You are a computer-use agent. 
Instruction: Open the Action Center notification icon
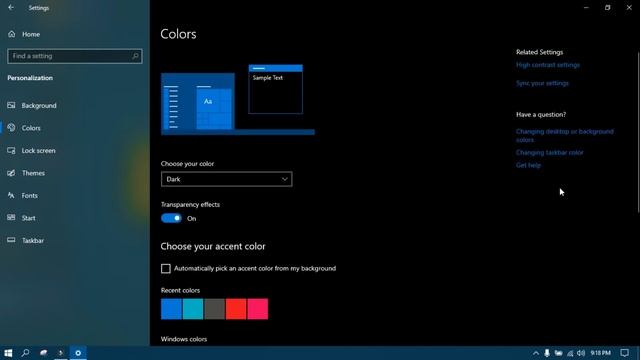(624, 353)
